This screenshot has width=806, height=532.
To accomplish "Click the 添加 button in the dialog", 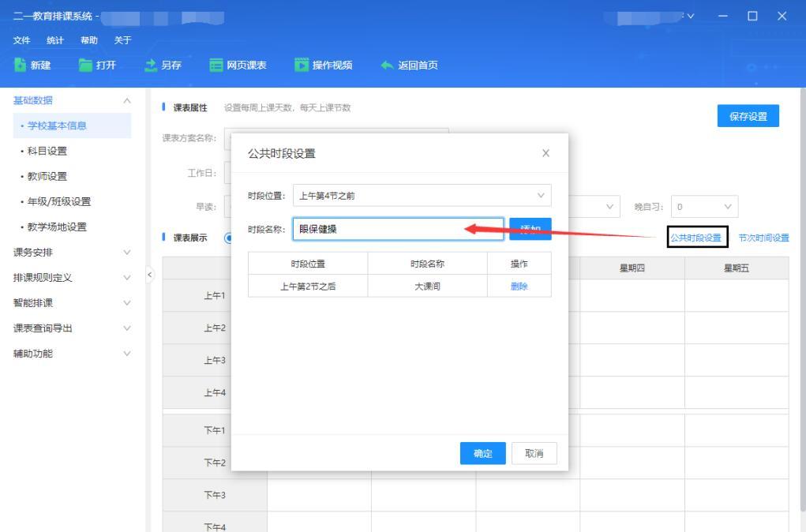I will coord(530,229).
